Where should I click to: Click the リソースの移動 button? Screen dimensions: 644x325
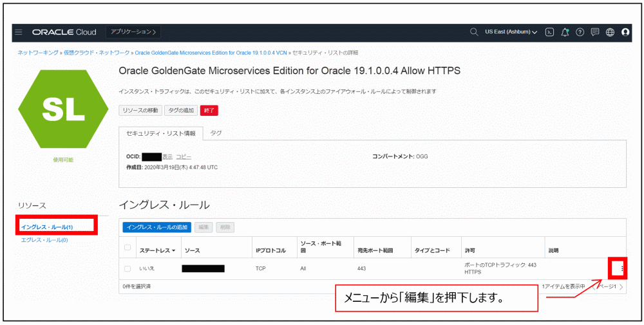(140, 110)
